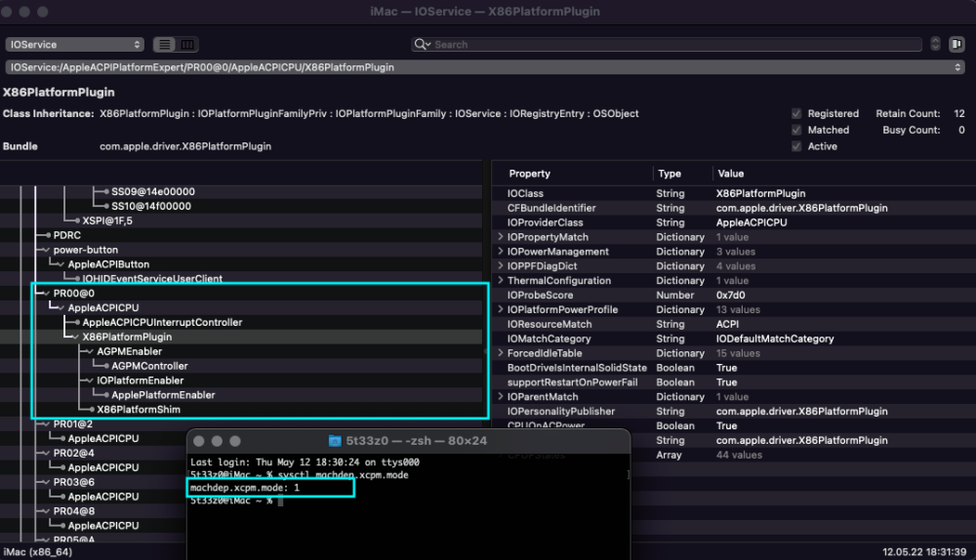The height and width of the screenshot is (560, 976).
Task: Expand the ThermalConfiguration dictionary
Action: 501,281
